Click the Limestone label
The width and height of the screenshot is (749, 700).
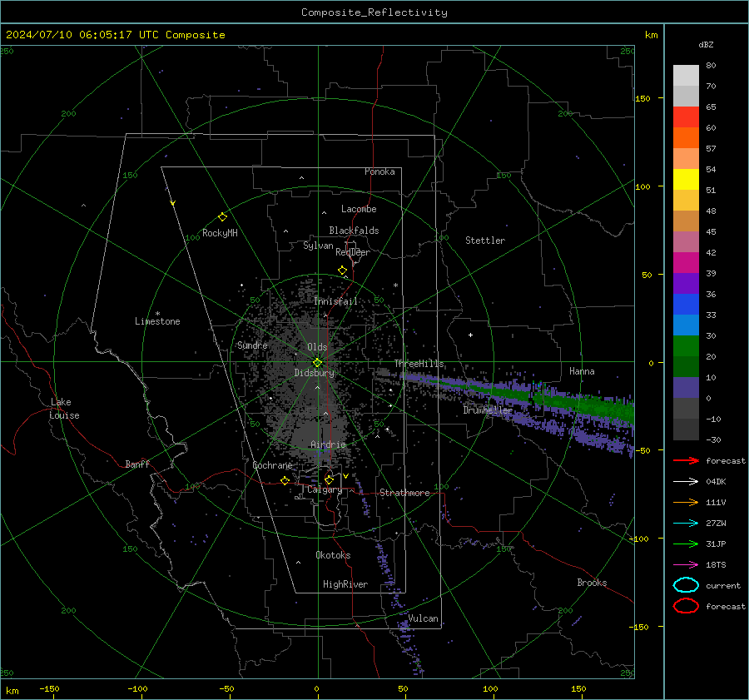157,321
